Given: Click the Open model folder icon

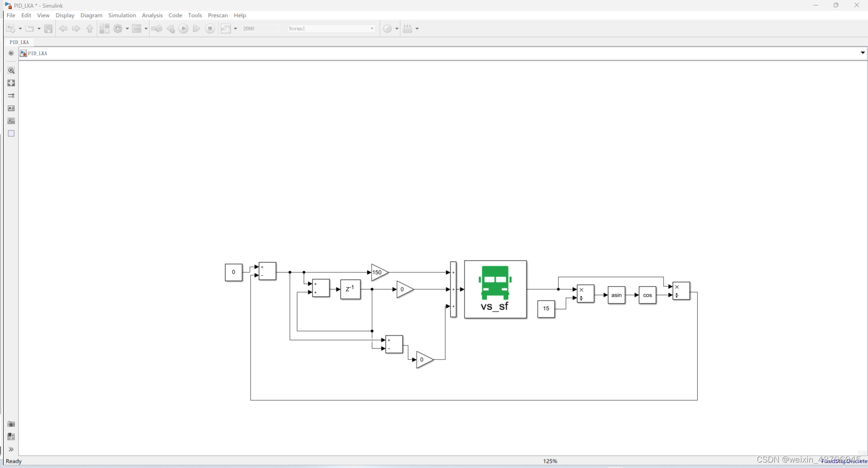Looking at the screenshot, I should click(x=30, y=28).
